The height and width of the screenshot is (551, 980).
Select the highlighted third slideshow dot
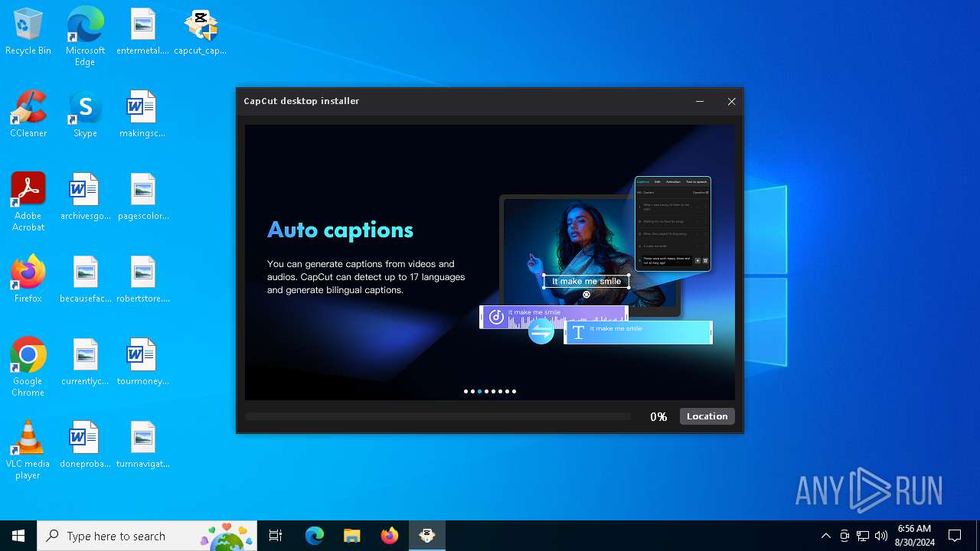[479, 391]
